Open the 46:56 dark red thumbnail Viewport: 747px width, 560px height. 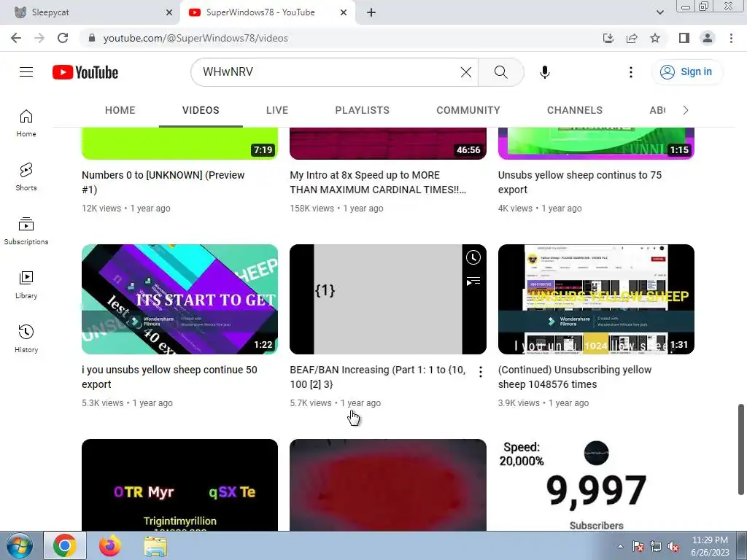point(388,144)
